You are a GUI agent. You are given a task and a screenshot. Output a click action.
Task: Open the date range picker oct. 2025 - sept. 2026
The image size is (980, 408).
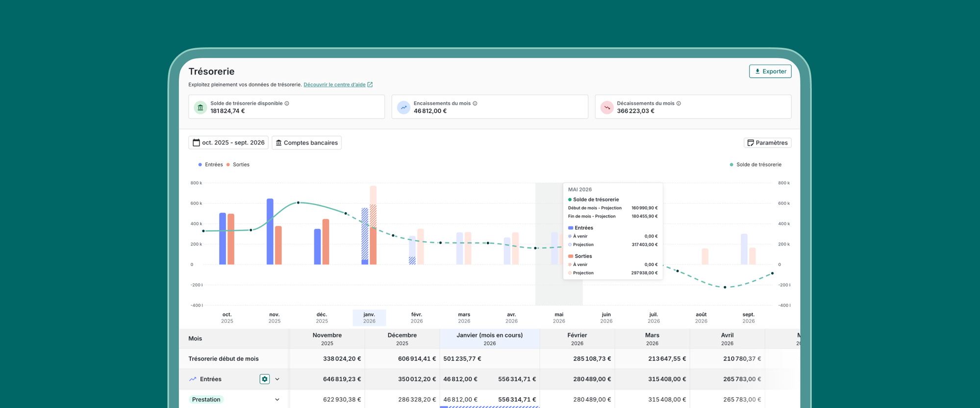(228, 143)
